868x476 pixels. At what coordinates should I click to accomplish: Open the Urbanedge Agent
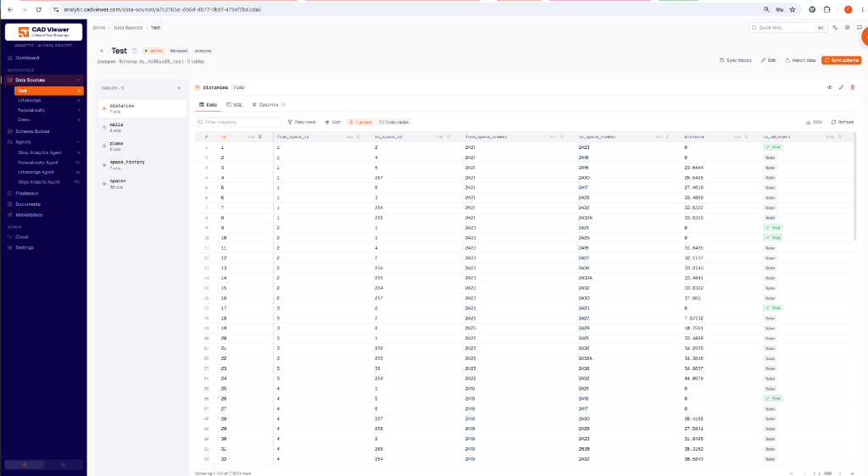[x=36, y=172]
